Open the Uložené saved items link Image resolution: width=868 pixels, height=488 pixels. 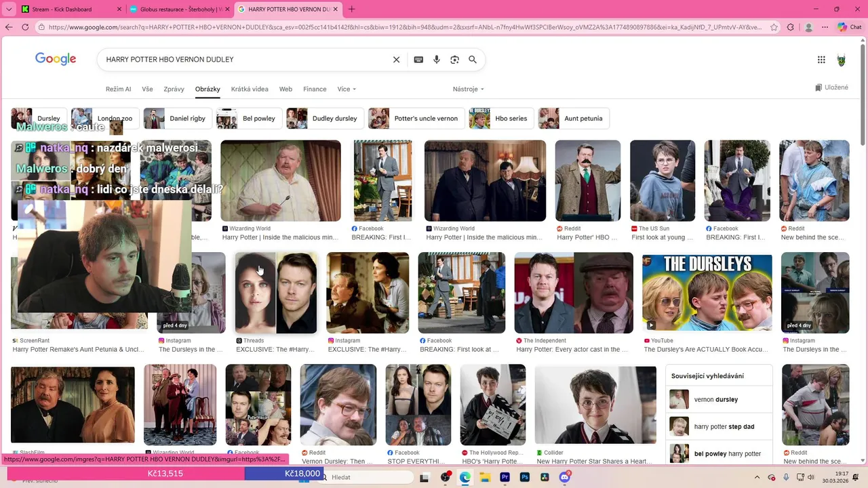point(831,87)
